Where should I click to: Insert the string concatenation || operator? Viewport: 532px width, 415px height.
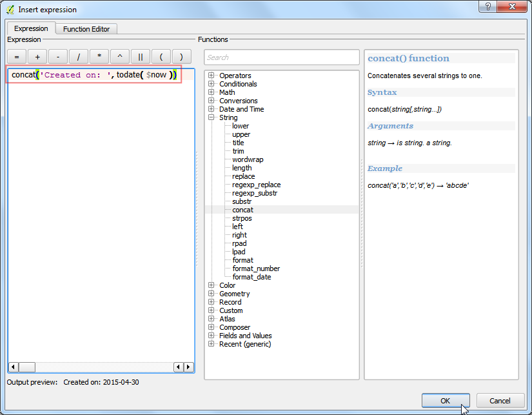(x=141, y=57)
